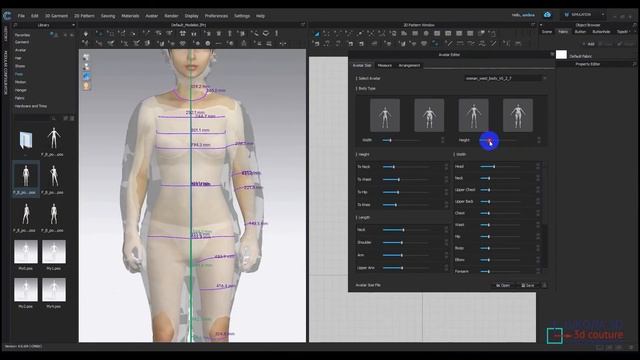Switch to the Arrangement tab

click(409, 65)
